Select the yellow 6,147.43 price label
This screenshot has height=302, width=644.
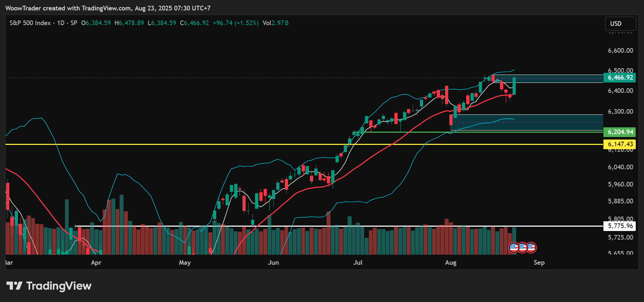coord(620,144)
